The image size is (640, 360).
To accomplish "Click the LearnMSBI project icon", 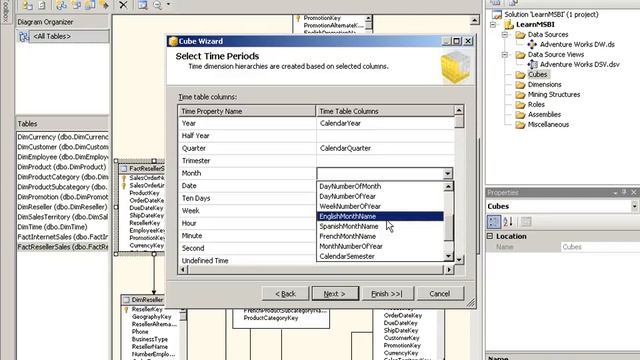I will pyautogui.click(x=508, y=24).
